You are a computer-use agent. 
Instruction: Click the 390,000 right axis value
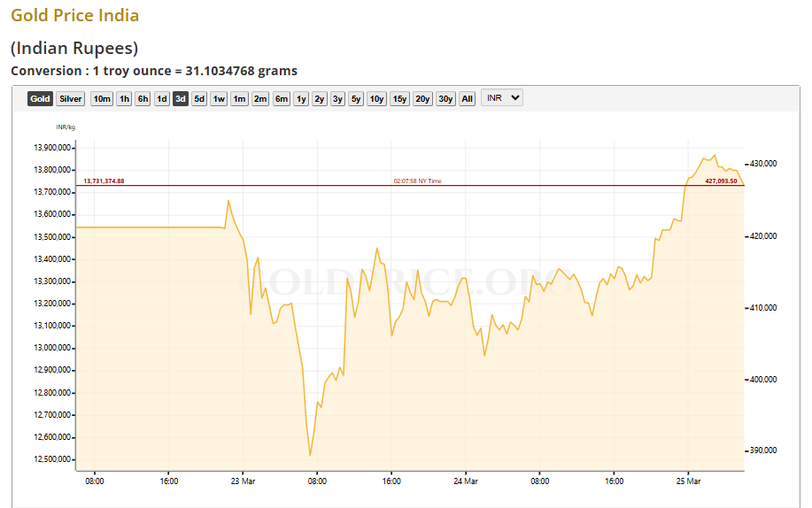(x=763, y=450)
